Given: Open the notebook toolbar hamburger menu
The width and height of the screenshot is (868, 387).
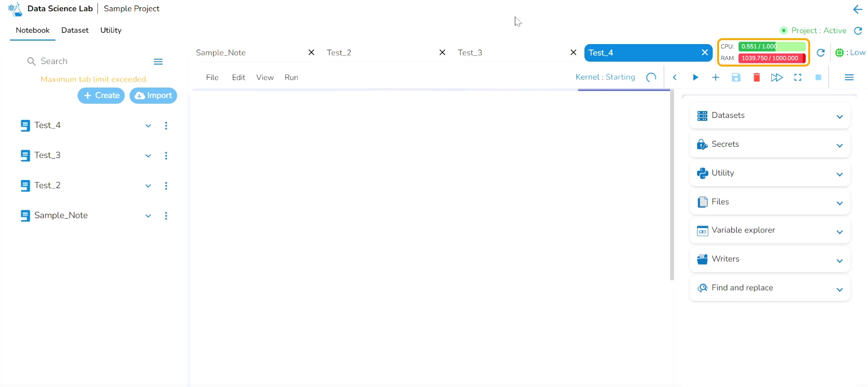Looking at the screenshot, I should point(849,77).
